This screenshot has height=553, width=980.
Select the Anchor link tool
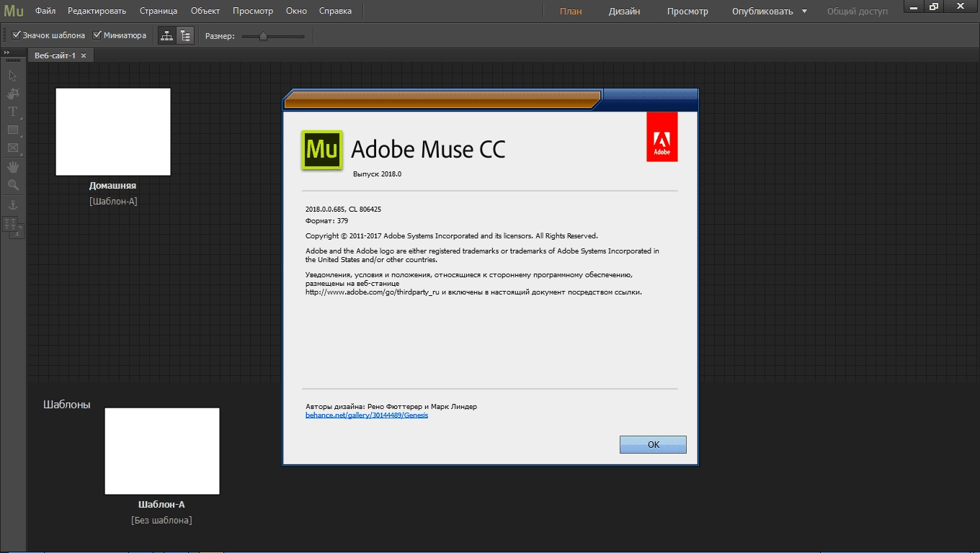click(x=13, y=205)
